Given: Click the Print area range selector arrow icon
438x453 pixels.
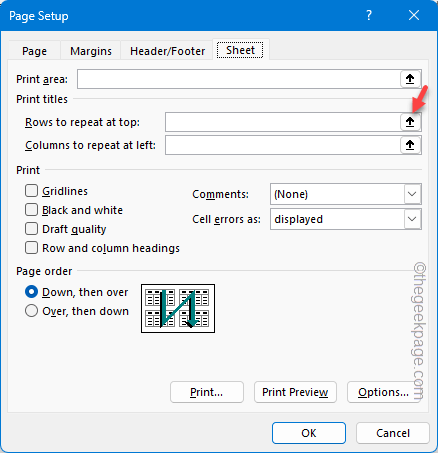Looking at the screenshot, I should [410, 79].
